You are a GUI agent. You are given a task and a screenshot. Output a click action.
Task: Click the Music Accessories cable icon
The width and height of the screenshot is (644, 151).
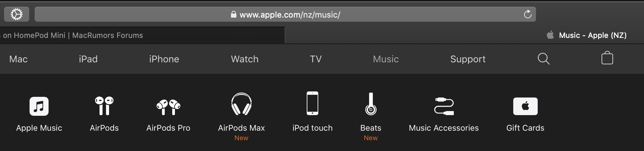pos(444,106)
